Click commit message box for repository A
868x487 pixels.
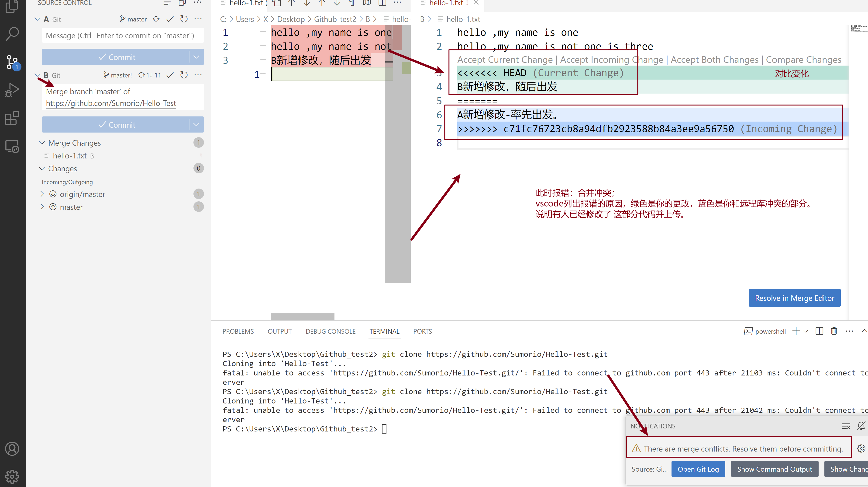[x=123, y=35]
